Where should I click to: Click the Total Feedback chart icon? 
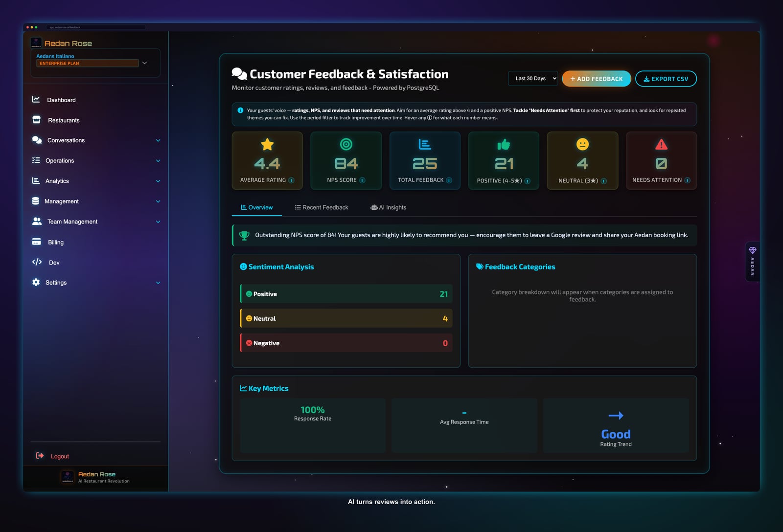tap(425, 144)
